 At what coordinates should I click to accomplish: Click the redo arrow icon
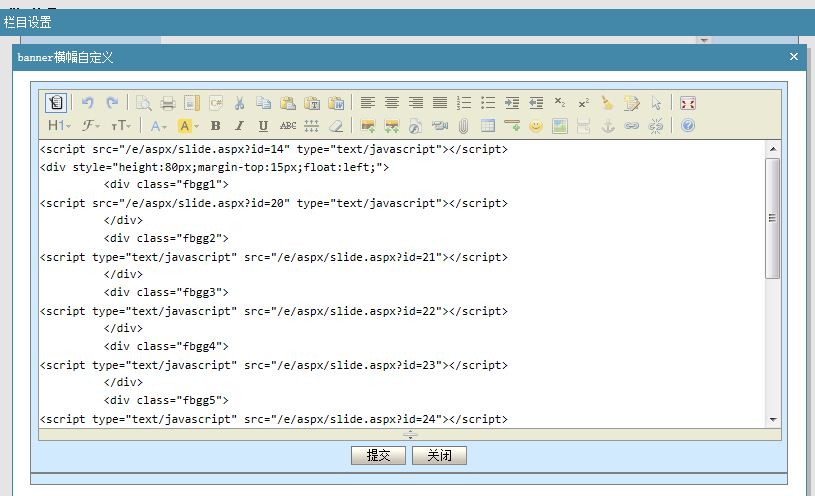112,103
